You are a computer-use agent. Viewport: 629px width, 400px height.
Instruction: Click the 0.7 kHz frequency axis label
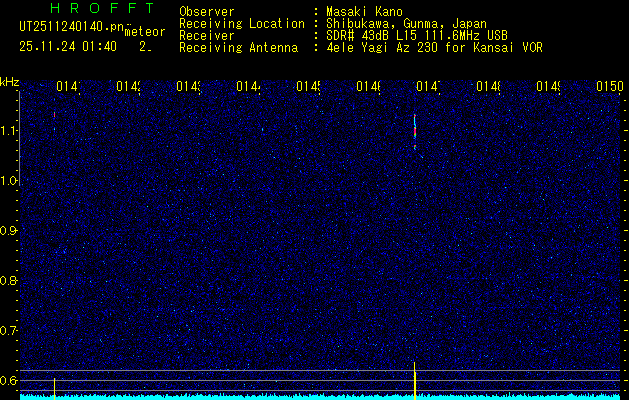coord(9,331)
